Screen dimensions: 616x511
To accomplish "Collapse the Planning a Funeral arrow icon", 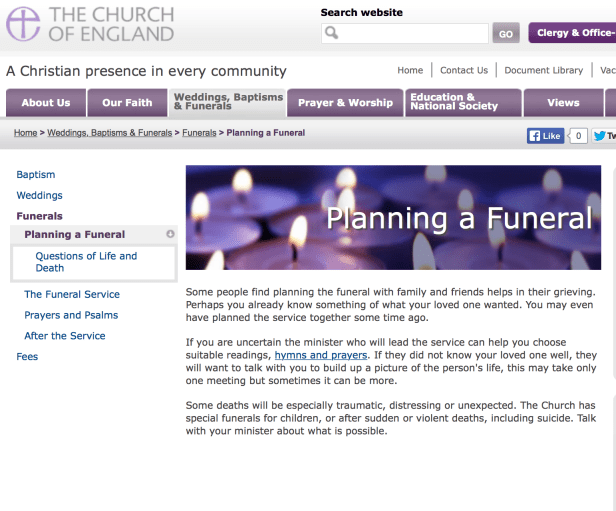I will point(170,235).
